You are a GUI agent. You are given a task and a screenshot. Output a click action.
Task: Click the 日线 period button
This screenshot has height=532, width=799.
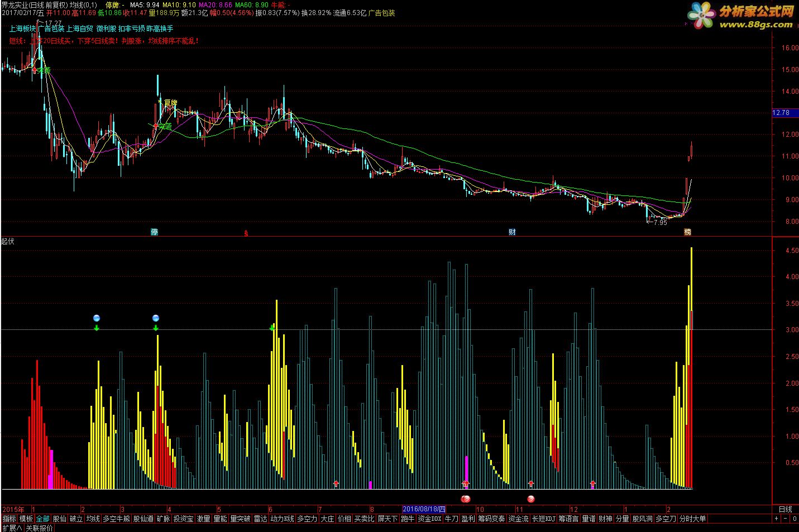(786, 509)
